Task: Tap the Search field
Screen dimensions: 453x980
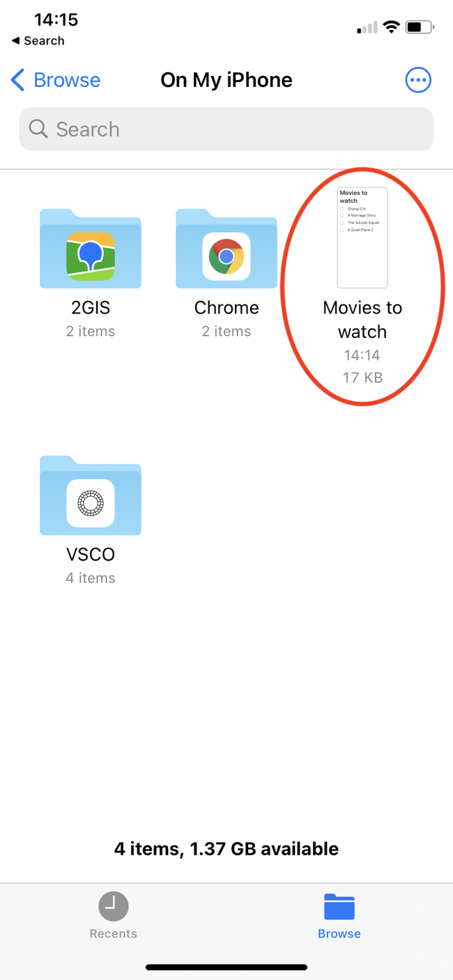Action: click(227, 129)
